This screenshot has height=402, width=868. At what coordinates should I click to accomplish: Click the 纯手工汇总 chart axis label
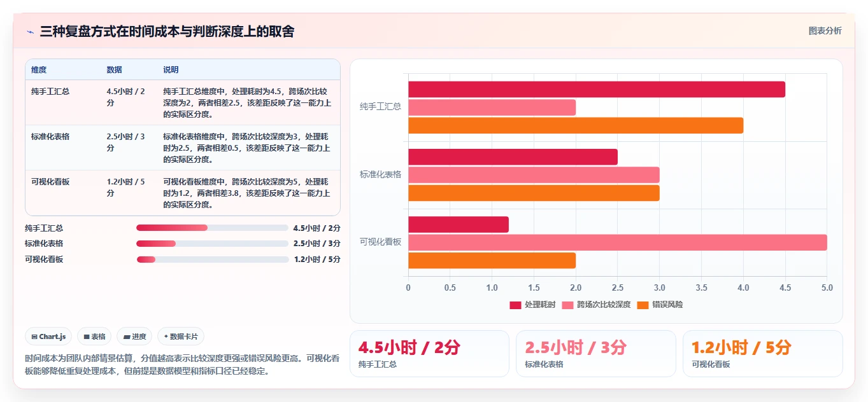click(x=380, y=107)
